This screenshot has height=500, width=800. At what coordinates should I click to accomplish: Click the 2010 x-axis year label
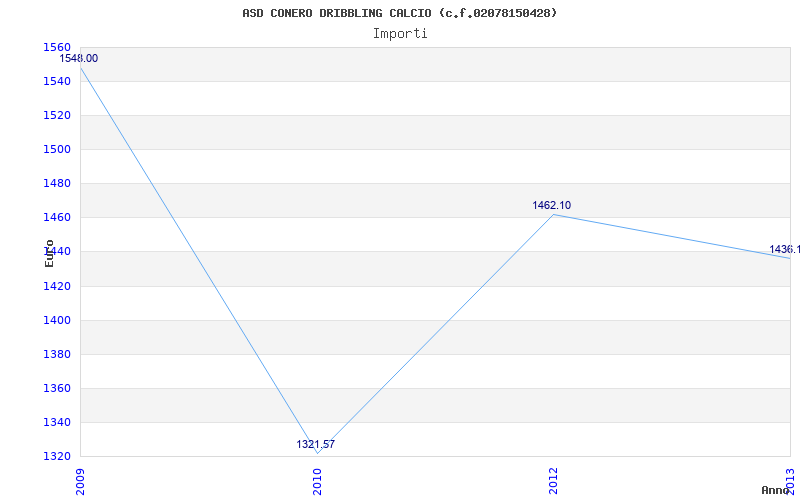(317, 481)
